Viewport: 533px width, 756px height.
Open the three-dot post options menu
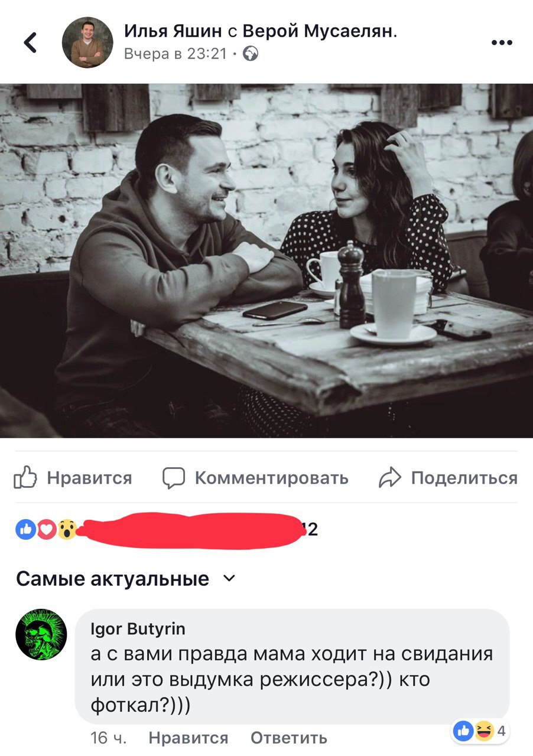coord(502,43)
